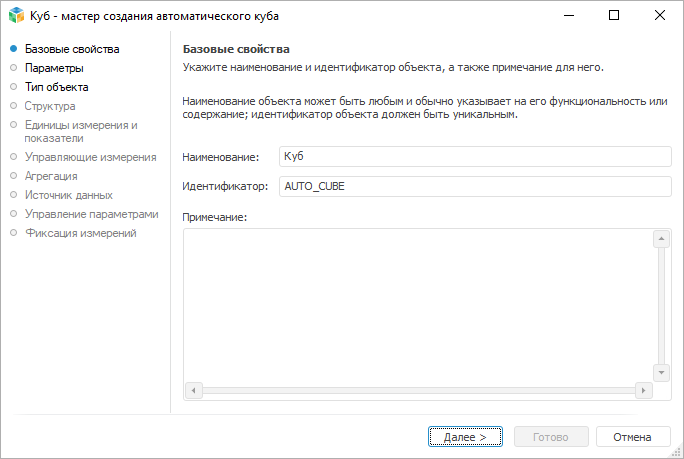
Task: Select the Управление параметрами step
Action: 91,214
